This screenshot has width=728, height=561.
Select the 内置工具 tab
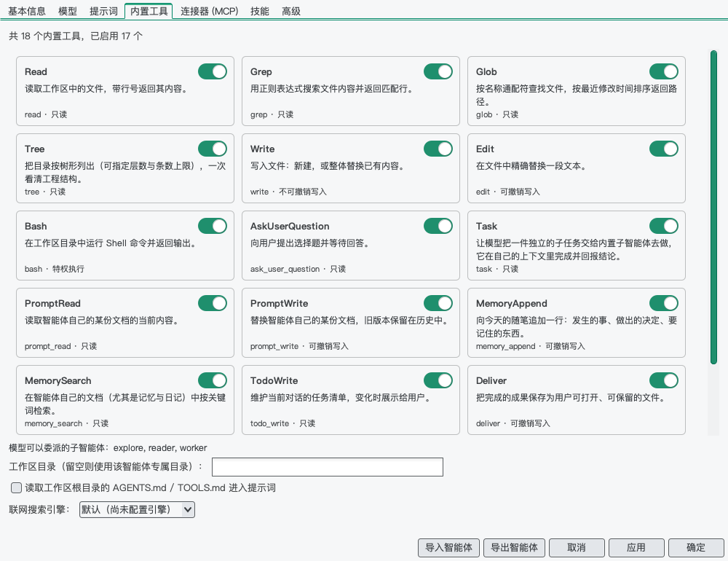(x=149, y=11)
